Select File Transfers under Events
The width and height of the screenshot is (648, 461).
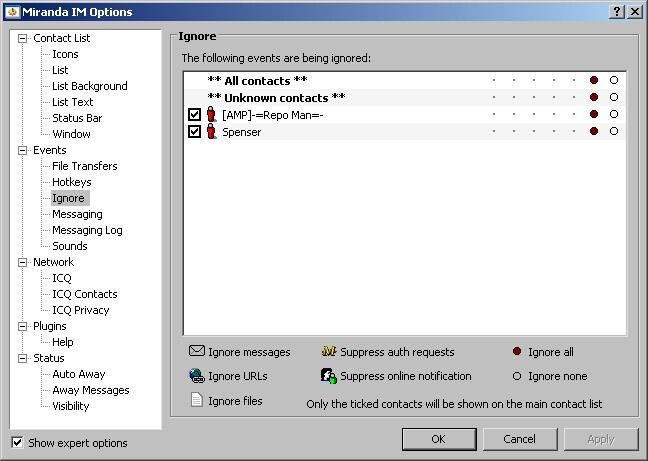tap(85, 166)
